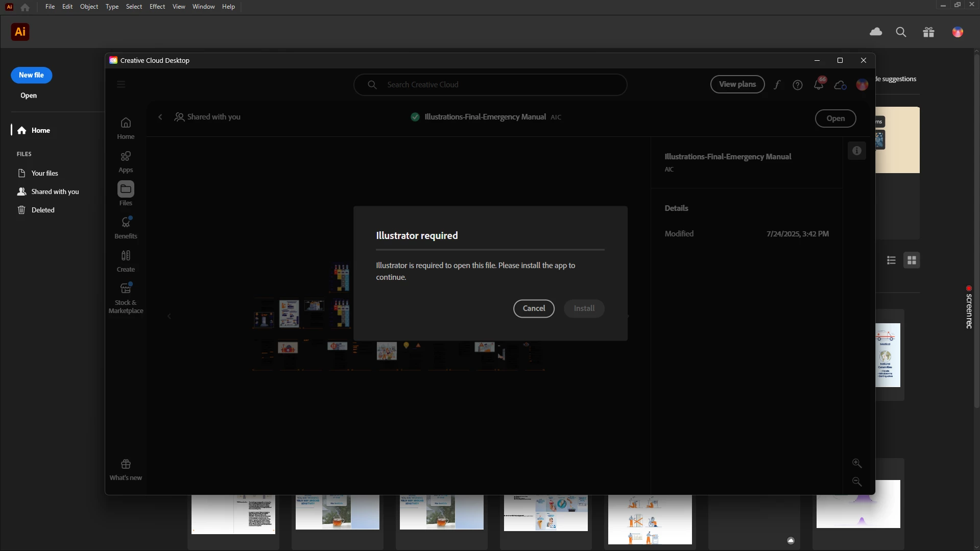
Task: Click Search Creative Cloud field
Action: point(490,85)
